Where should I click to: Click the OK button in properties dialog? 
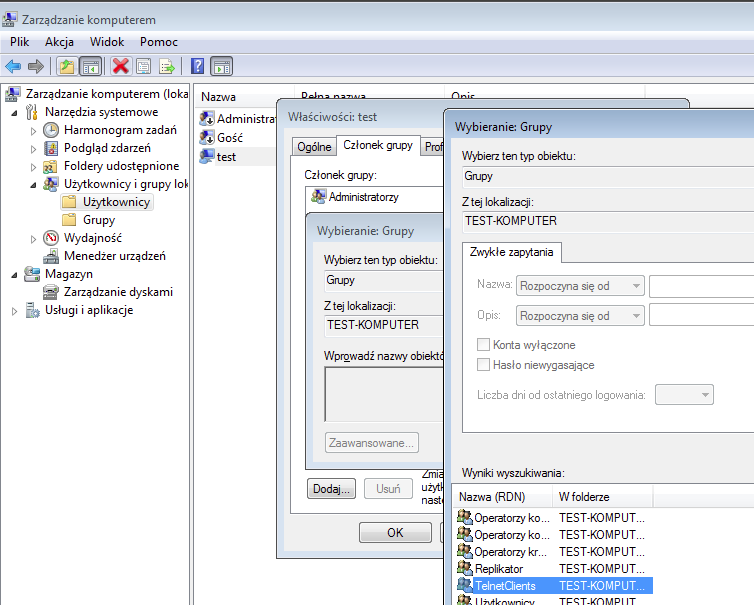pos(395,532)
